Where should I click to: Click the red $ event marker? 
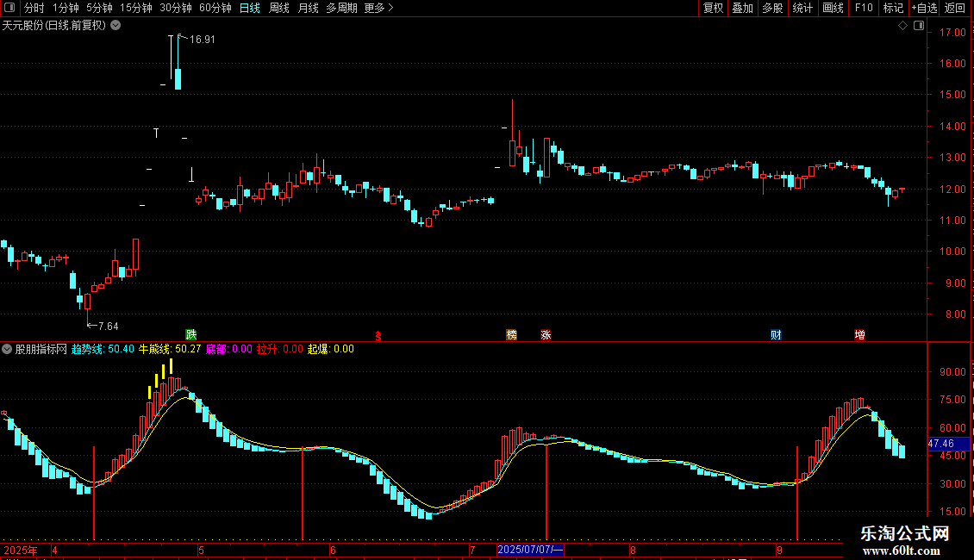[378, 336]
